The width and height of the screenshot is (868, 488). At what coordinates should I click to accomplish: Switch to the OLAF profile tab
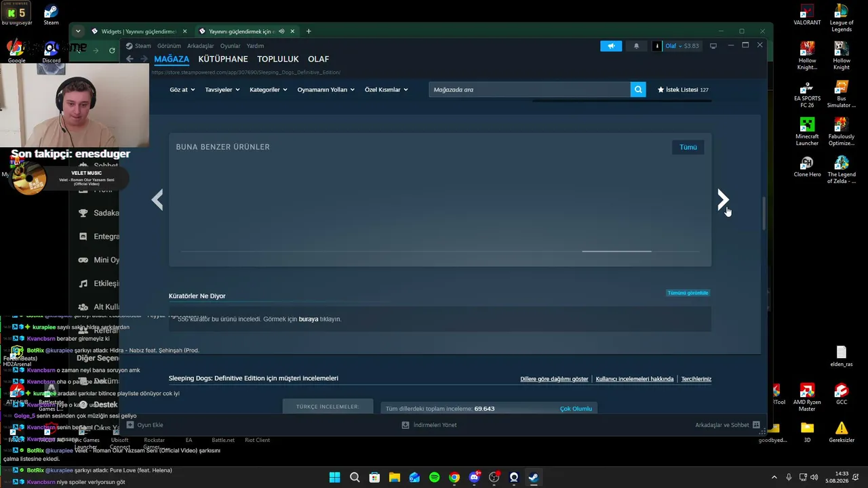(318, 59)
